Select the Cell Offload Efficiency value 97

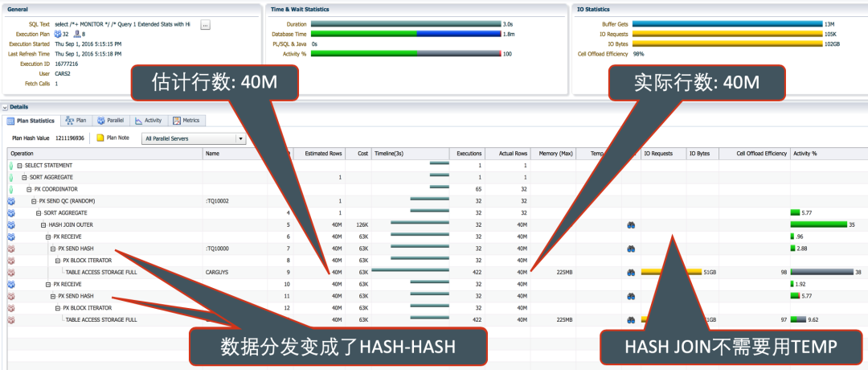(784, 320)
